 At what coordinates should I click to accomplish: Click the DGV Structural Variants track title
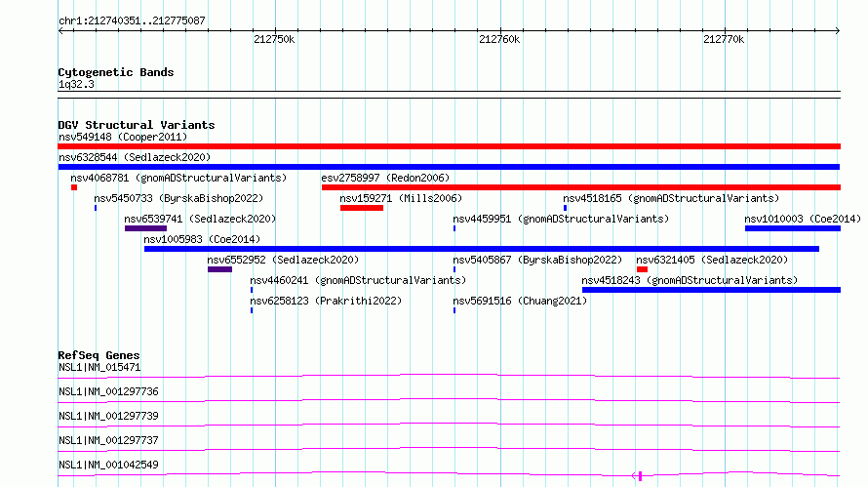tap(137, 125)
